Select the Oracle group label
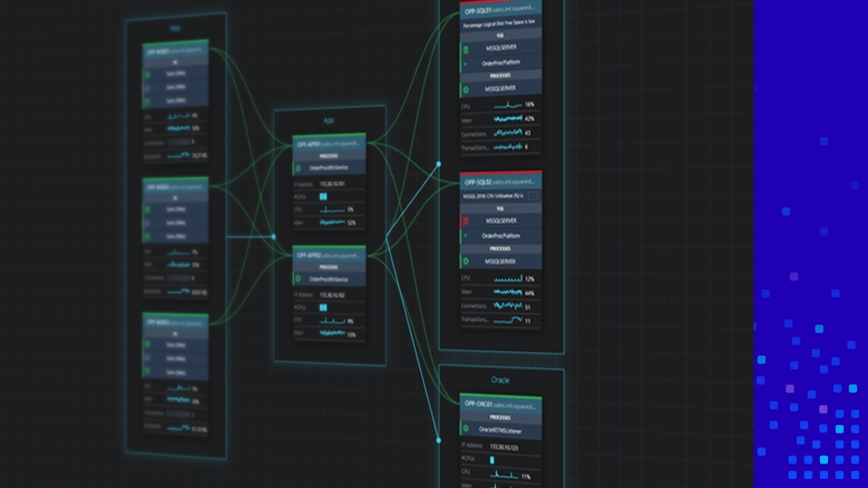The image size is (868, 488). tap(500, 380)
